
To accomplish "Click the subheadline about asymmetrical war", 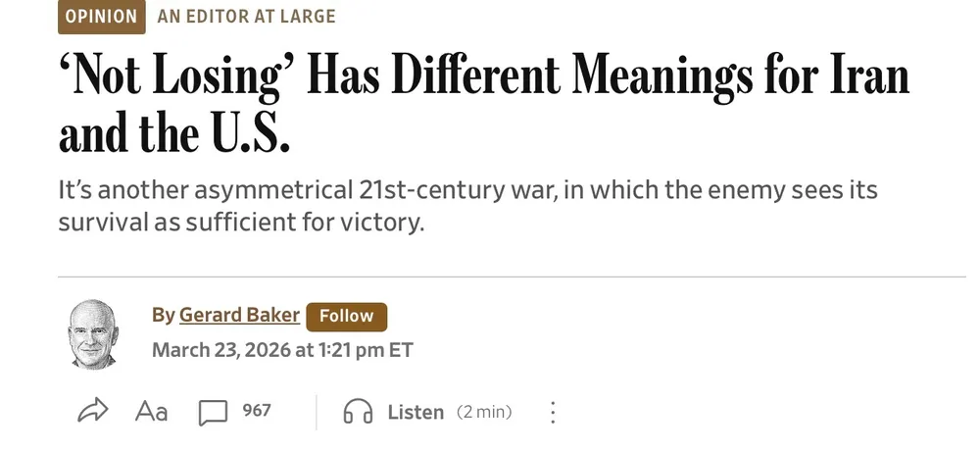I will point(467,189).
